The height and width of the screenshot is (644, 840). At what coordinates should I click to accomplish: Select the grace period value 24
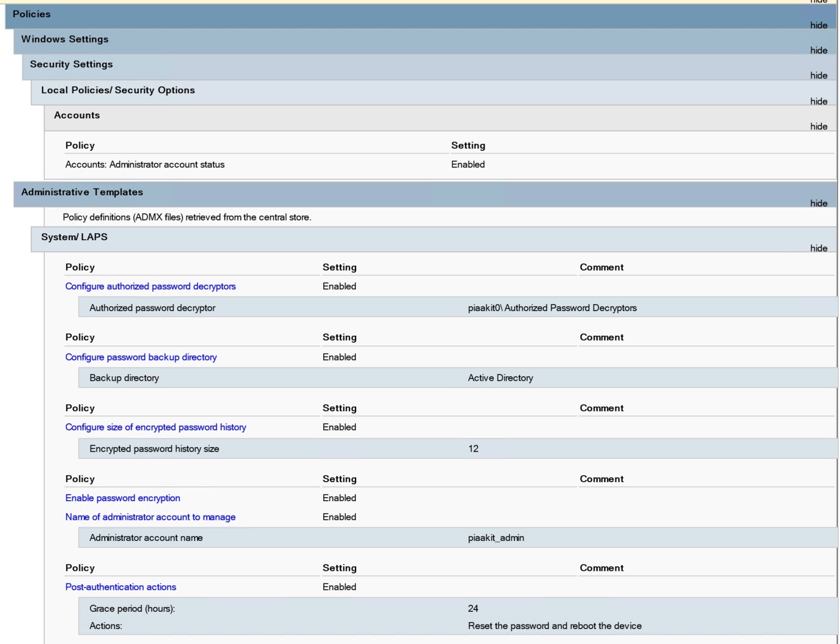[473, 609]
